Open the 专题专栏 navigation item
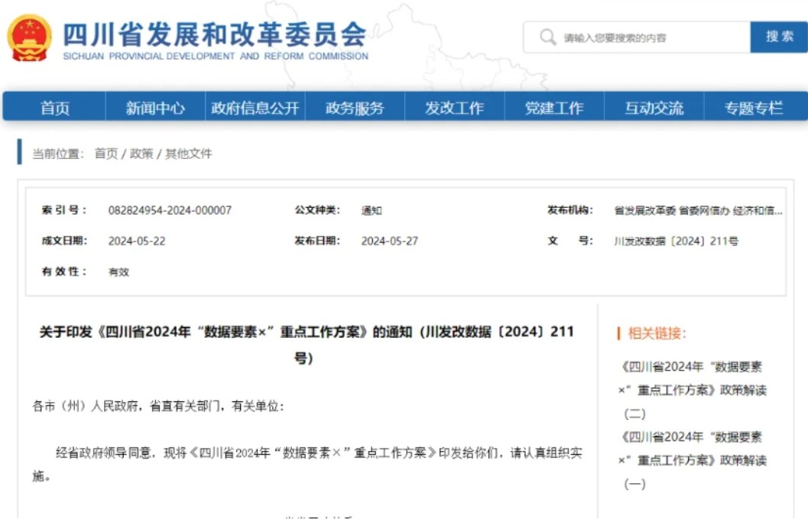808x532 pixels. [754, 107]
